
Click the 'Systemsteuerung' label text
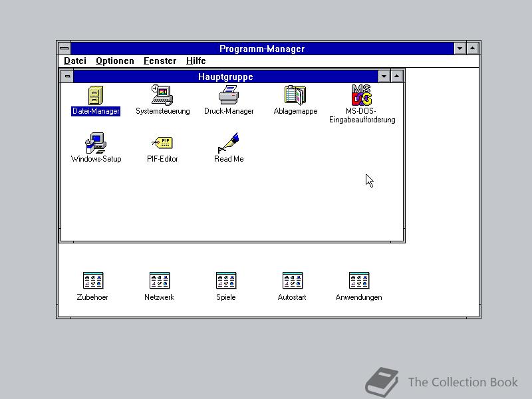pos(162,111)
